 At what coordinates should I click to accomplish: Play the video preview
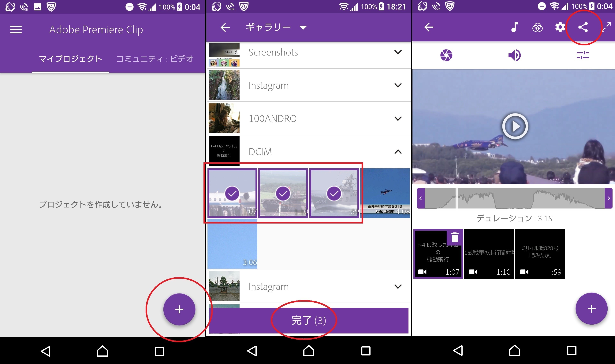515,126
